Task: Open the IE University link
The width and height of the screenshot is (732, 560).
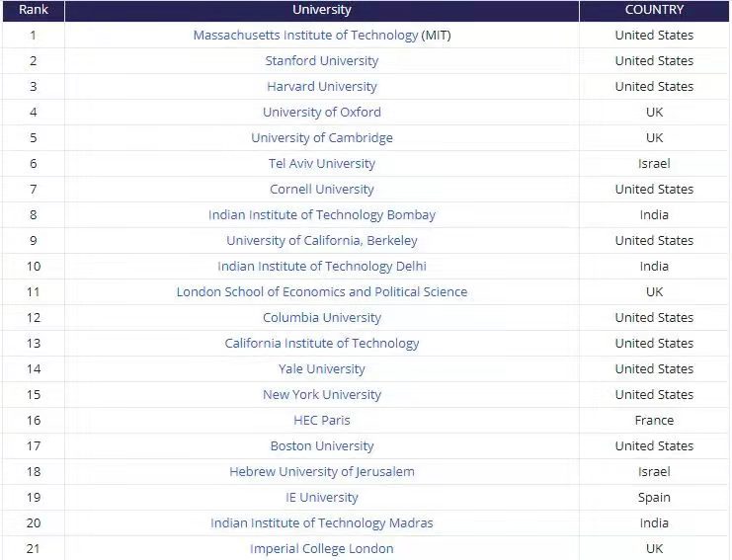Action: tap(322, 497)
